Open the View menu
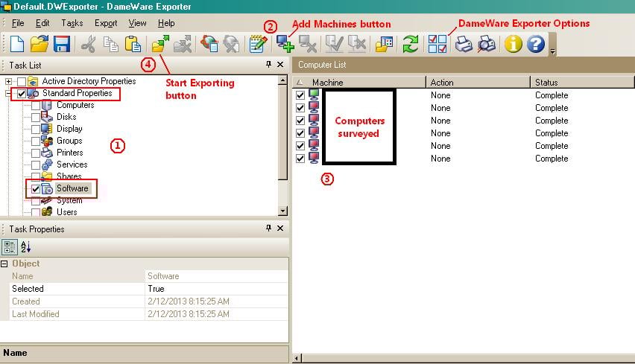Viewport: 635px width, 364px height. [x=137, y=23]
